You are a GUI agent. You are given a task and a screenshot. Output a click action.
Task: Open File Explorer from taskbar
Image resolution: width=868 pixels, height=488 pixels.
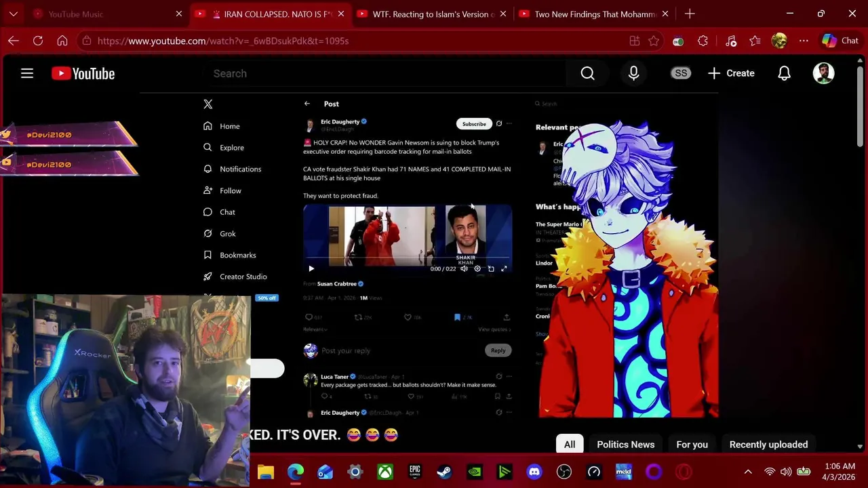pos(266,472)
